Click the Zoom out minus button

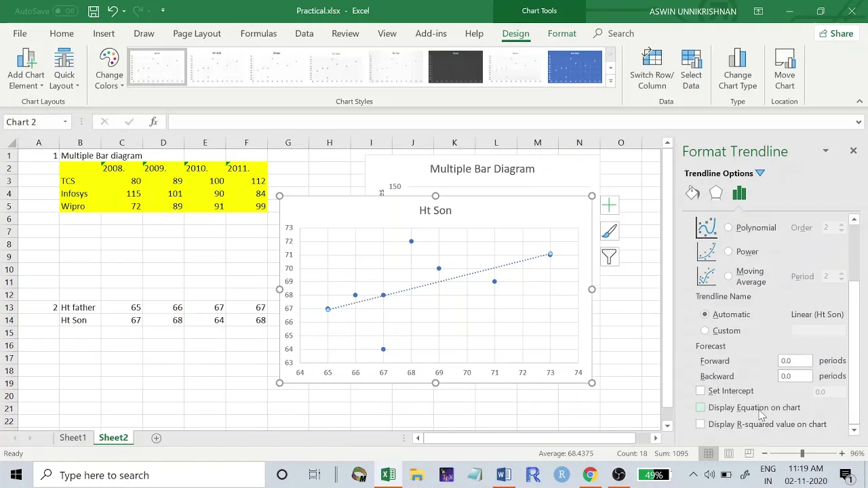click(764, 453)
